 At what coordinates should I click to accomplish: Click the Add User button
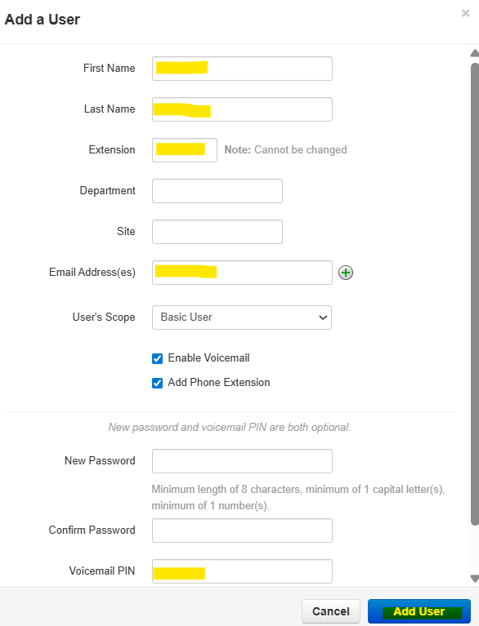[x=419, y=611]
